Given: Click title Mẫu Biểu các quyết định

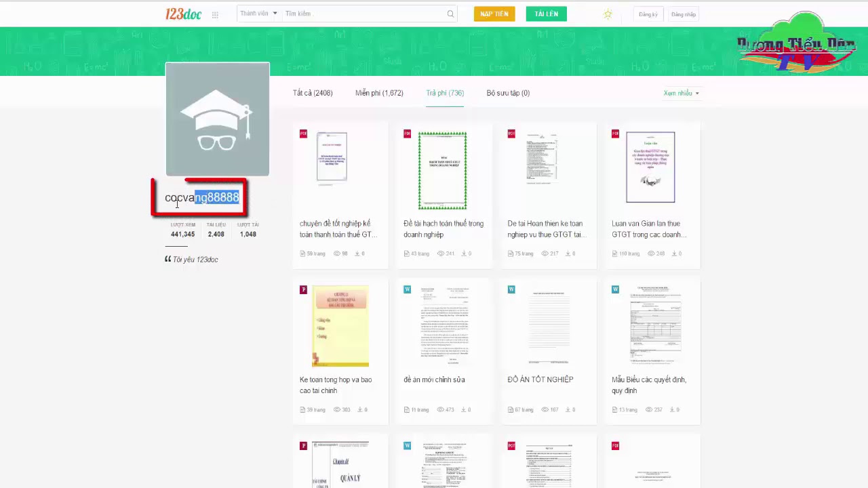Looking at the screenshot, I should 649,385.
